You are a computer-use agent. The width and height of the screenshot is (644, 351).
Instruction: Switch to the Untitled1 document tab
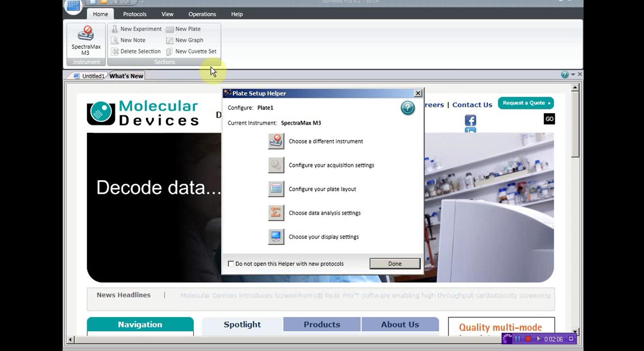point(89,76)
